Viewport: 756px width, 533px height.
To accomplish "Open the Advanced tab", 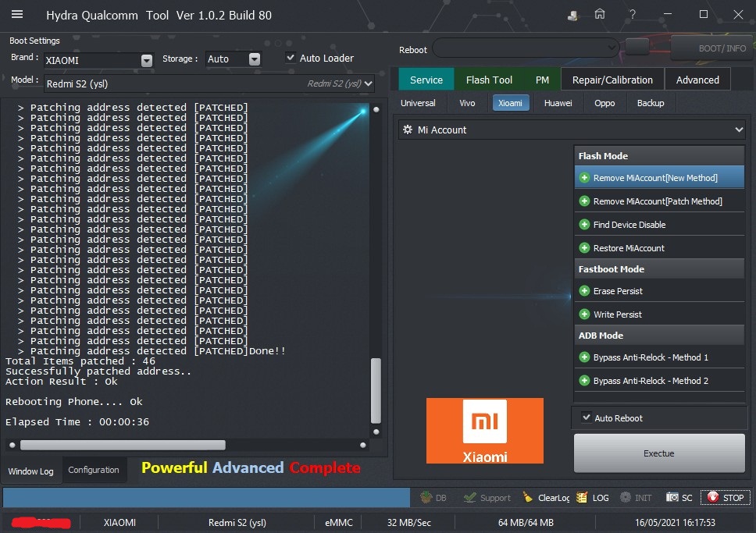I will [697, 80].
